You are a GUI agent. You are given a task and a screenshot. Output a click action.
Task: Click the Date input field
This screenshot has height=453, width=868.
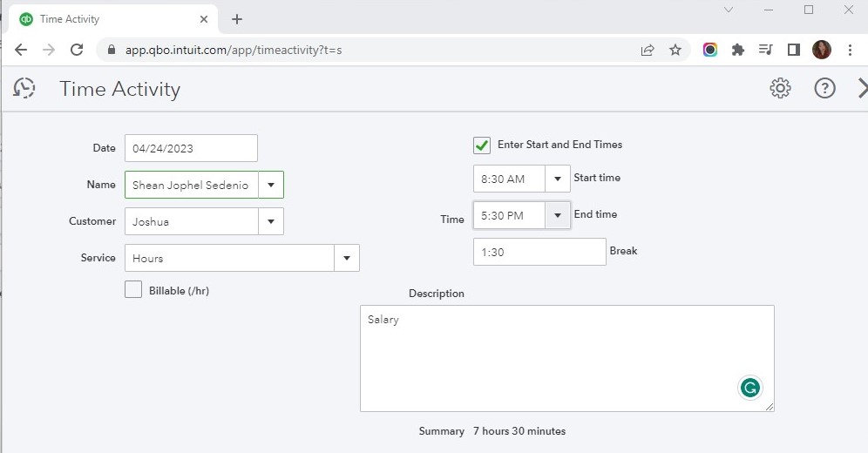coord(191,148)
